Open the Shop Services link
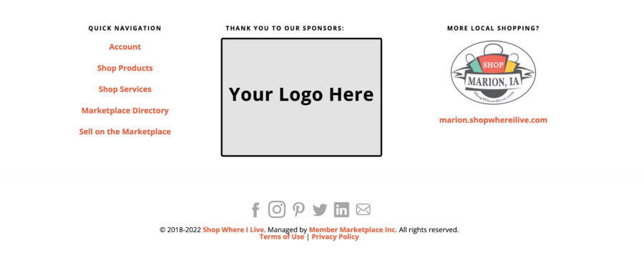644x260 pixels. (x=125, y=89)
